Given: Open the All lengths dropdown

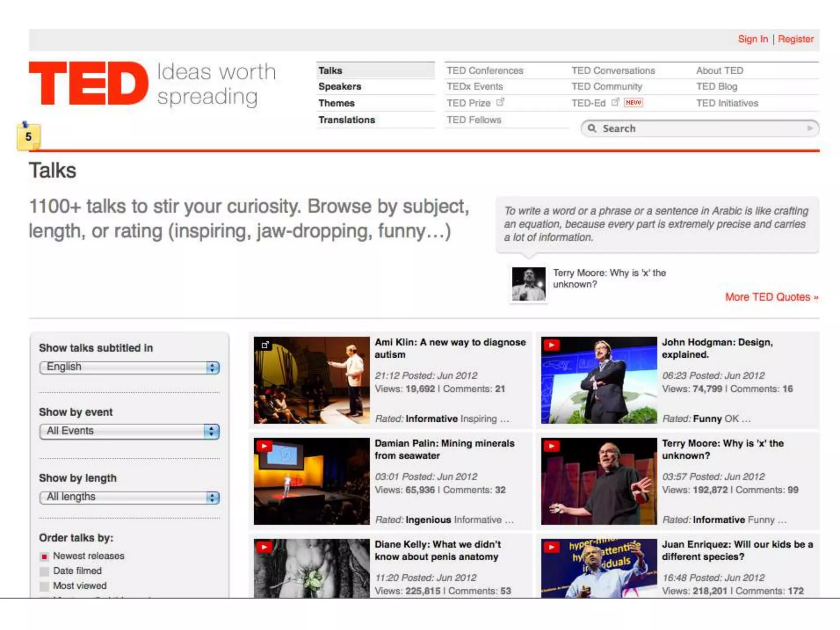Looking at the screenshot, I should pos(129,498).
